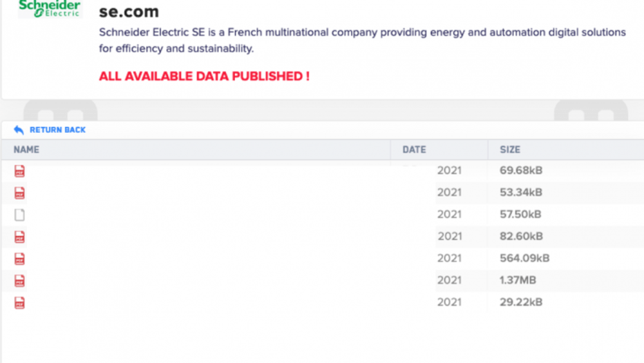Click the Schneider Electric logo
This screenshot has width=644, height=363.
(50, 8)
